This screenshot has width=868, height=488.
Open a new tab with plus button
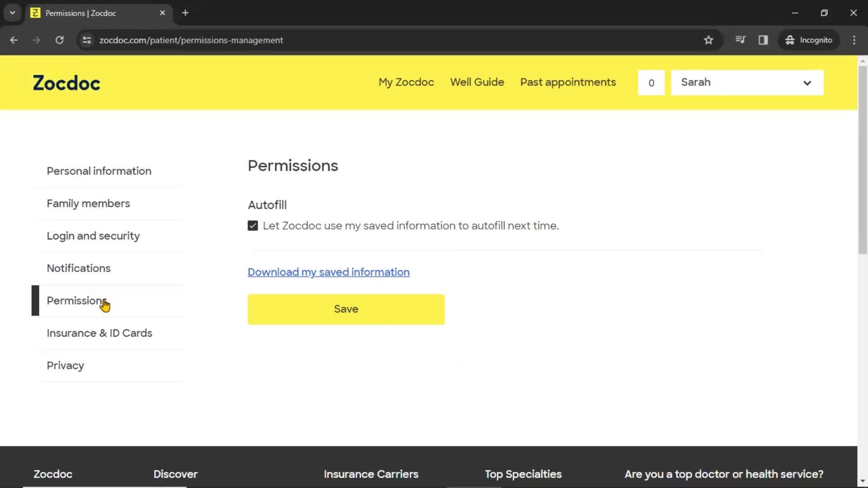coord(185,13)
